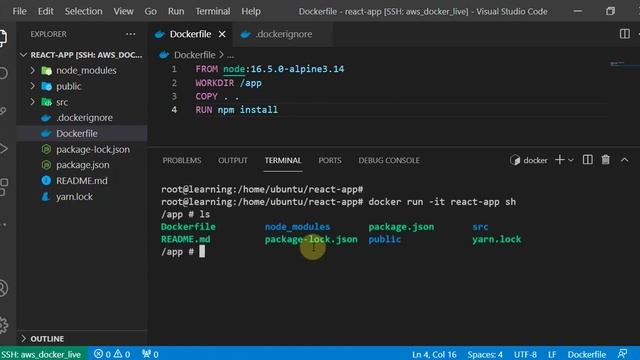
Task: Expand the Outline section
Action: click(24, 339)
